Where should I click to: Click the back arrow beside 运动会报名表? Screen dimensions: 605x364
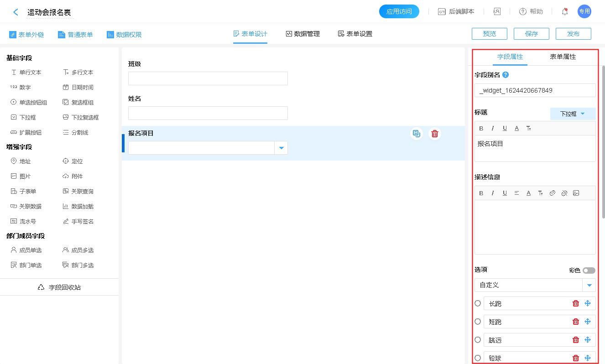pos(16,12)
